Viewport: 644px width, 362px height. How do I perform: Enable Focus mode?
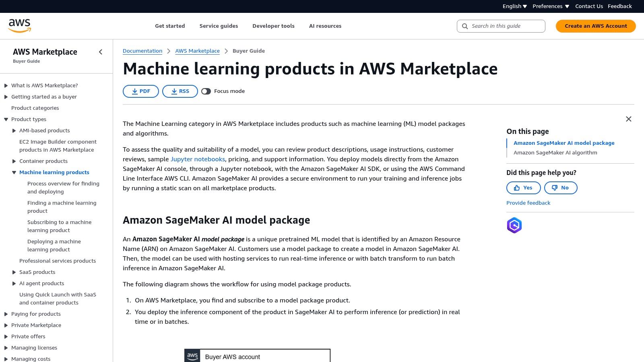click(x=206, y=91)
